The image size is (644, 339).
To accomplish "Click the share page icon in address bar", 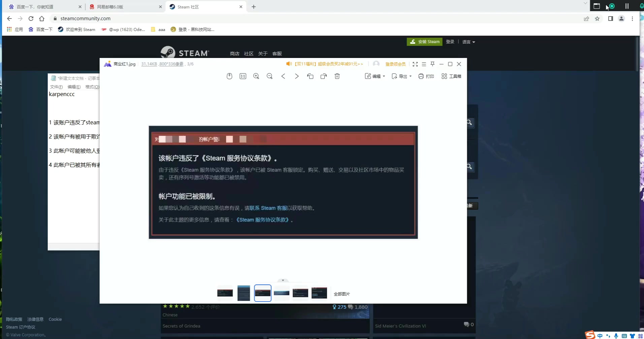I will click(x=586, y=19).
